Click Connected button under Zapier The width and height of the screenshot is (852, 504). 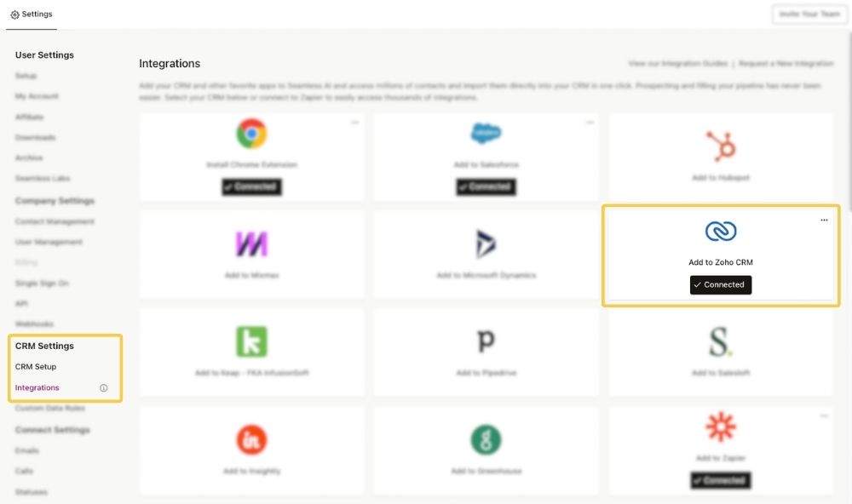(x=721, y=480)
